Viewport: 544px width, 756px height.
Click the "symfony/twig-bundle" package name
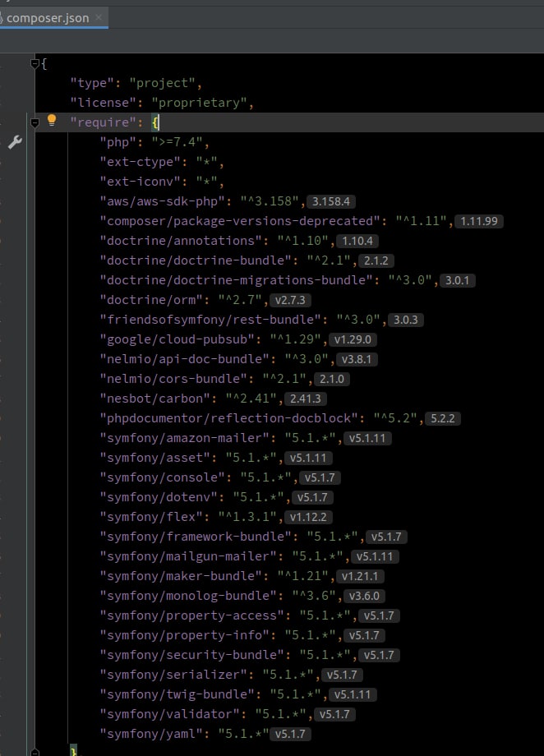click(177, 694)
